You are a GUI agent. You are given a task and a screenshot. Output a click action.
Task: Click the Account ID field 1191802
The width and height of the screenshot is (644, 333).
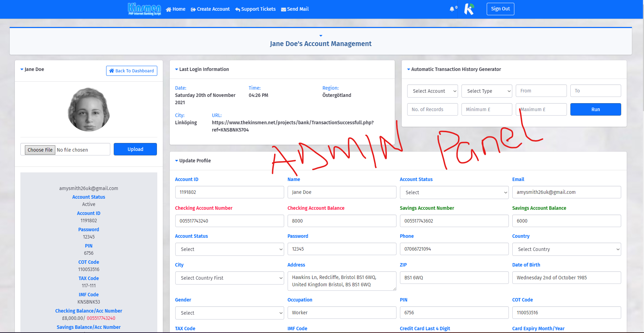click(x=230, y=192)
